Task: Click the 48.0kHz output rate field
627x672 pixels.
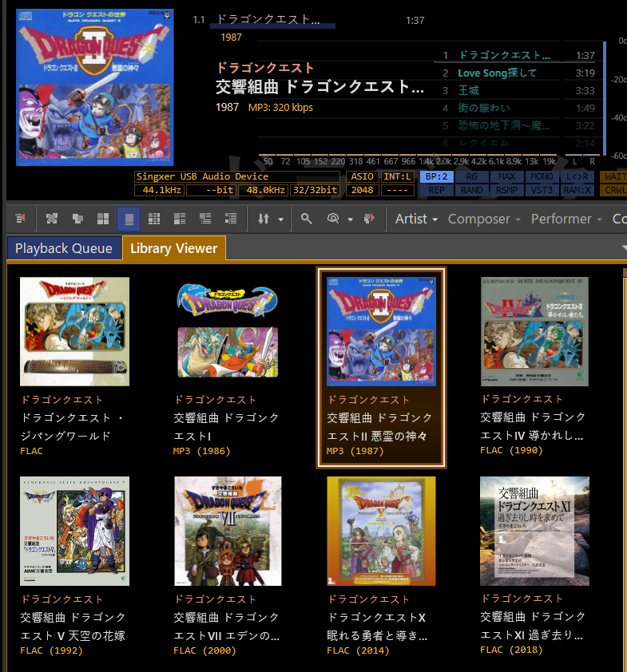Action: (x=264, y=190)
